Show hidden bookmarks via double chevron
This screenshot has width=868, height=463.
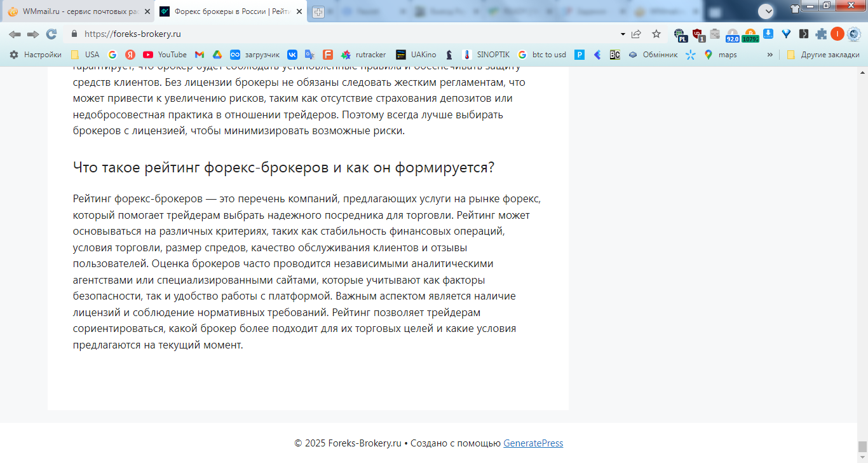click(x=770, y=55)
